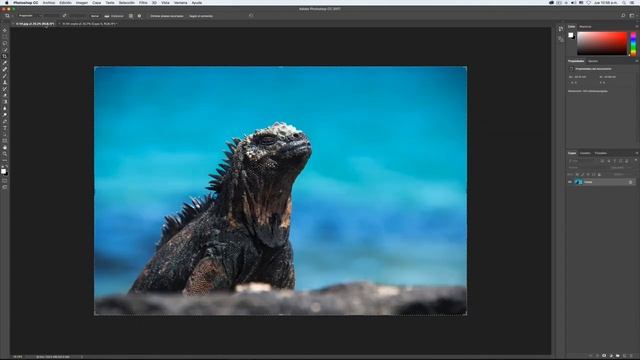Change screen mode at toolbar bottom
640x360 pixels.
pos(5,187)
